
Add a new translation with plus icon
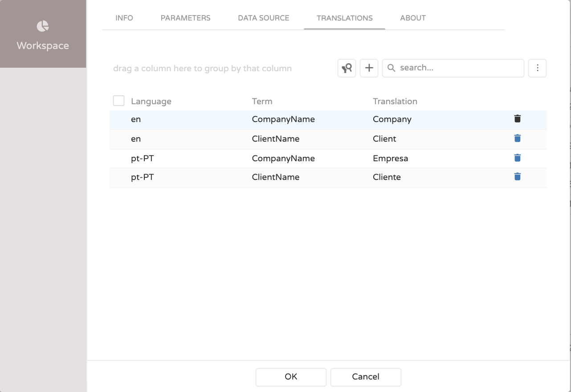coord(369,68)
